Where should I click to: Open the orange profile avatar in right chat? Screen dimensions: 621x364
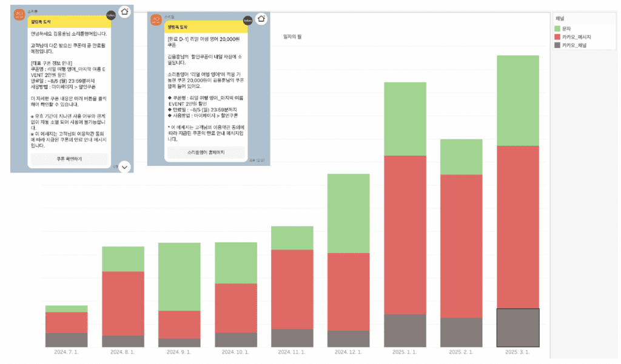coord(156,19)
